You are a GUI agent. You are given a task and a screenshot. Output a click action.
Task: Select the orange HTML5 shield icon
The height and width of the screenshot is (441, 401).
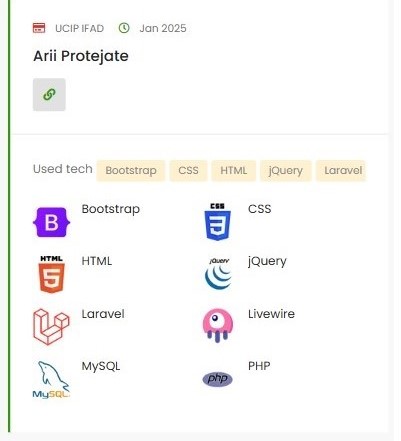(52, 274)
